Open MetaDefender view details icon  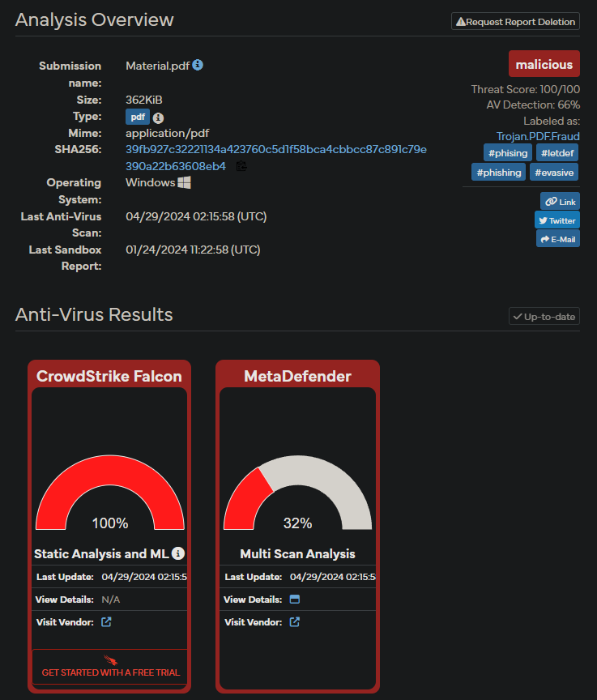295,599
